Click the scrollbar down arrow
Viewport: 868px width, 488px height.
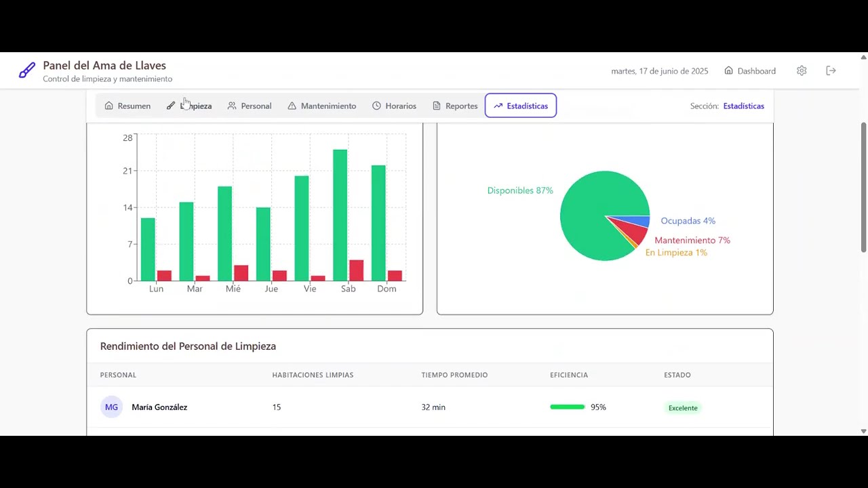(x=863, y=431)
